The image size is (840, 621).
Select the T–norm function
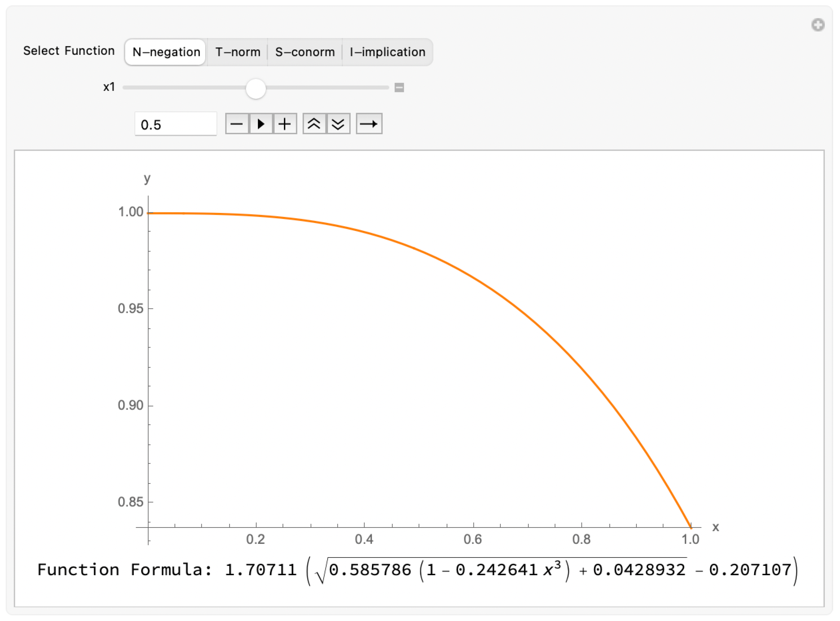click(237, 52)
